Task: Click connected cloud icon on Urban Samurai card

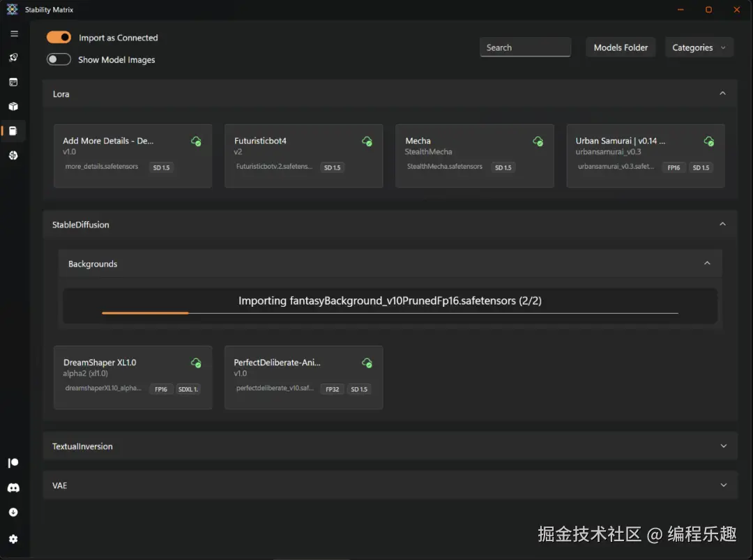Action: (x=709, y=141)
